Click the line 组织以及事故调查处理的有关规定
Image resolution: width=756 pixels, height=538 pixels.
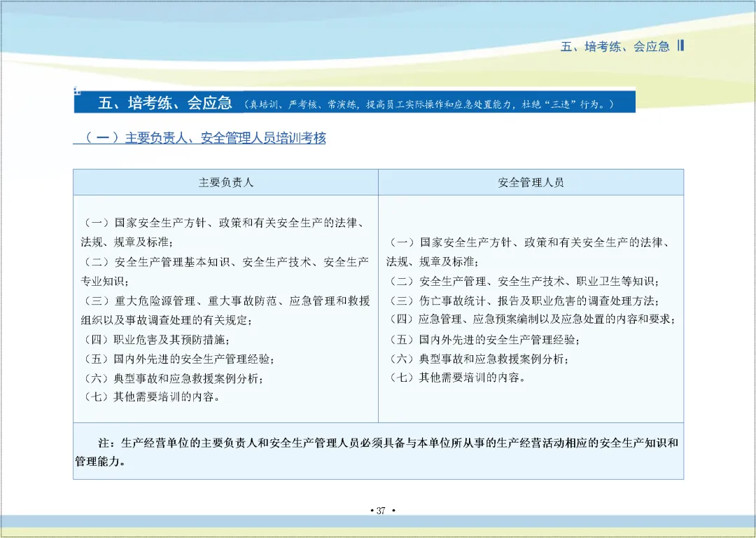(166, 320)
